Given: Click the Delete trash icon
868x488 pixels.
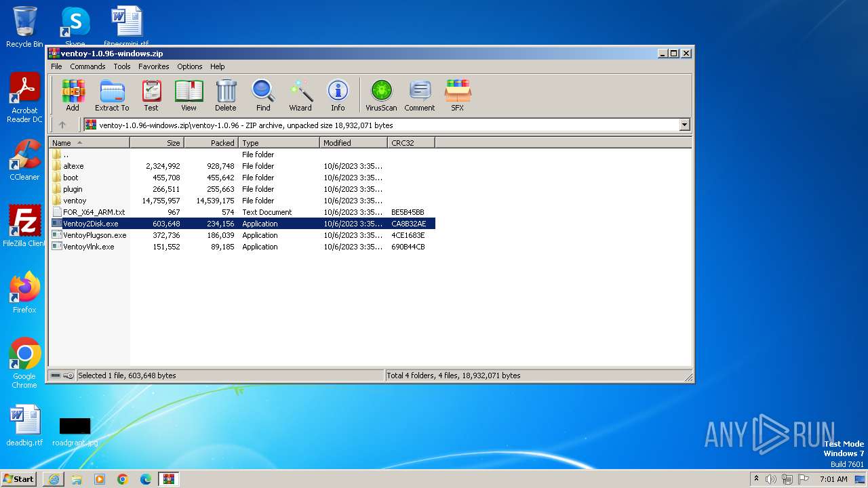Looking at the screenshot, I should pyautogui.click(x=226, y=95).
